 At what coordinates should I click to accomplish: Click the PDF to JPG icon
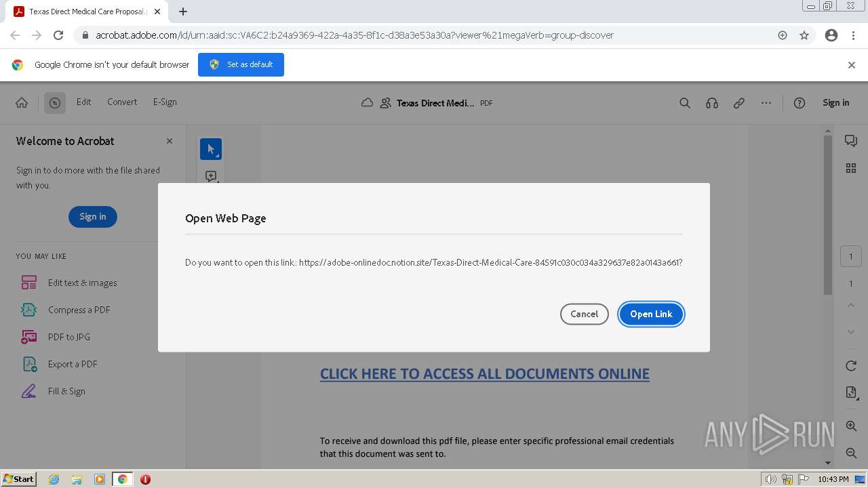point(28,337)
